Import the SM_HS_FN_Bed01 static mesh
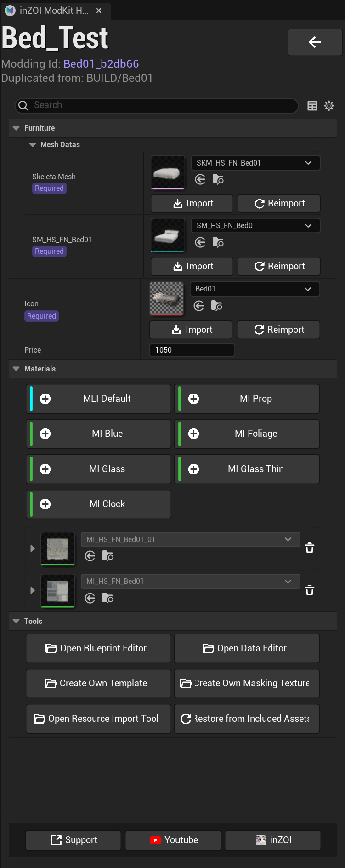 [192, 267]
